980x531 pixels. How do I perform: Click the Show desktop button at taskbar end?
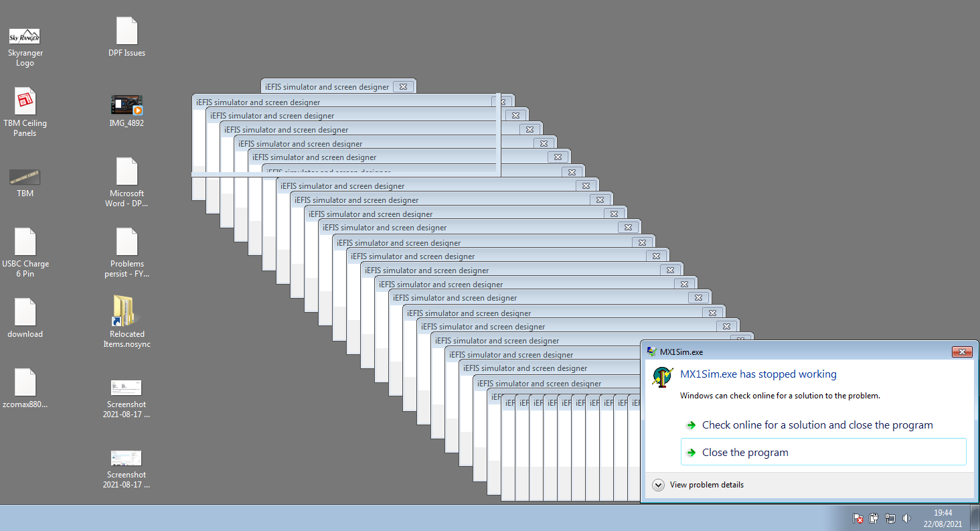[x=975, y=518]
